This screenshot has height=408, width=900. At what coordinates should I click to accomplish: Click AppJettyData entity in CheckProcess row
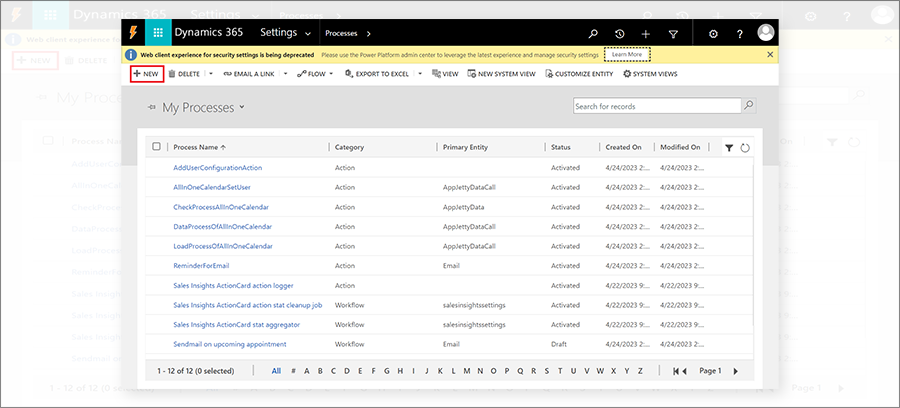coord(464,207)
